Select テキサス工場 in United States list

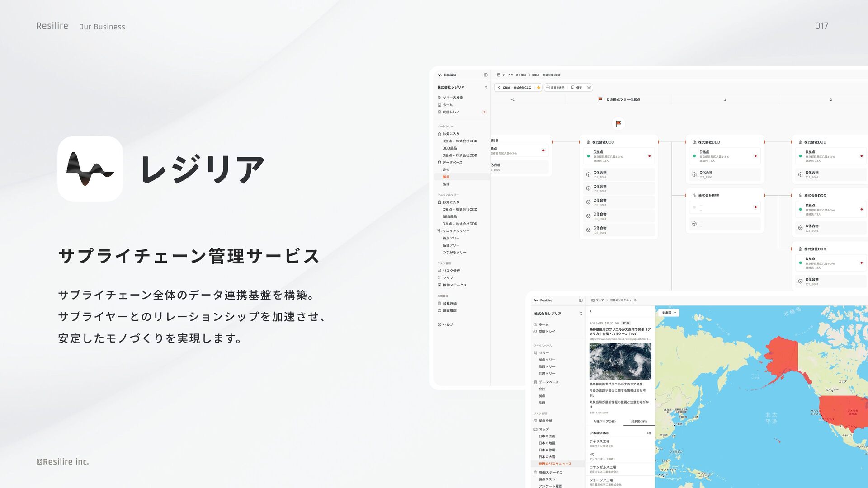(620, 444)
